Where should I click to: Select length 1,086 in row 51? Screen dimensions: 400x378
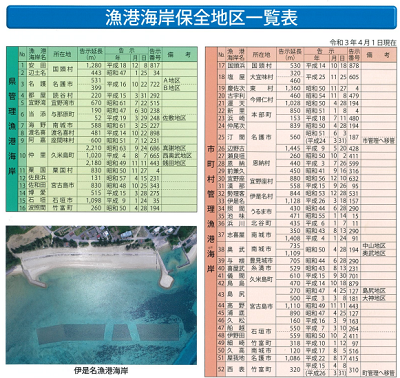click(293, 358)
